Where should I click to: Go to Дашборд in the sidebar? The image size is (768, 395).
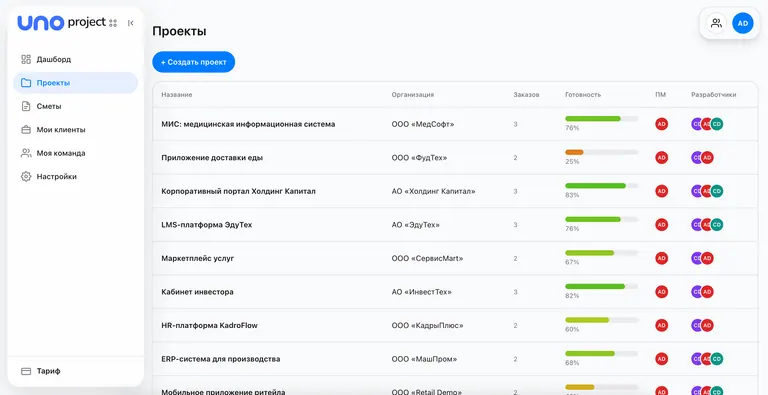(x=75, y=59)
